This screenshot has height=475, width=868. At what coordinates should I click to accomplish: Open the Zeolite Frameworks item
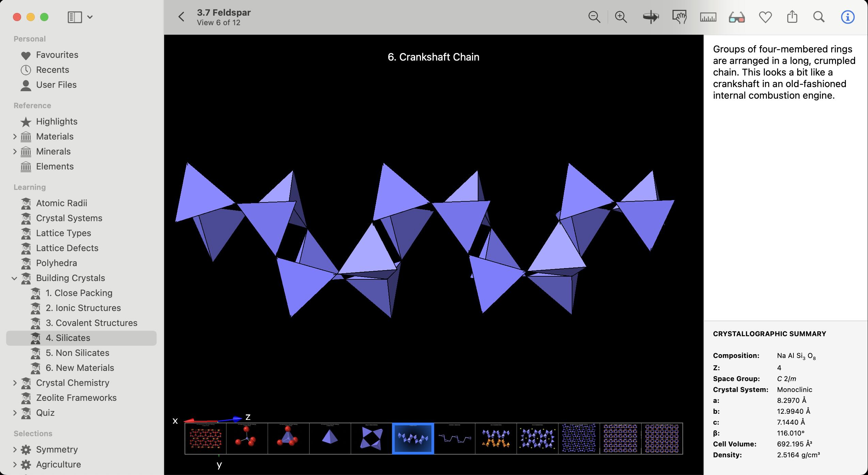[76, 398]
